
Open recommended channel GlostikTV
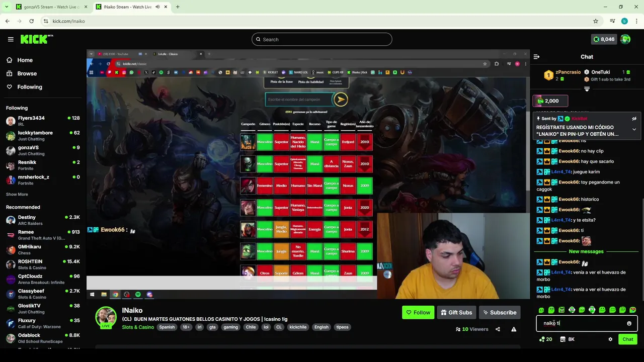coord(43,308)
